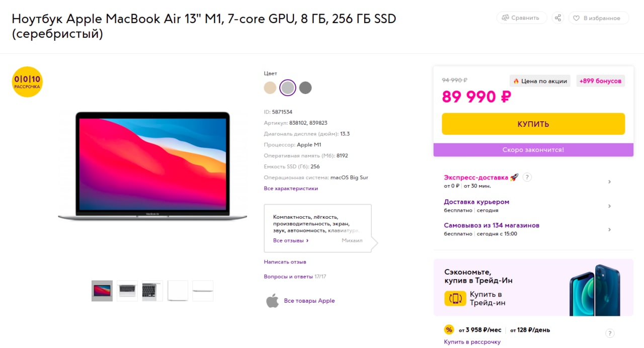Expand Экспресс-доставка details chevron
The image size is (644, 348).
pyautogui.click(x=609, y=182)
